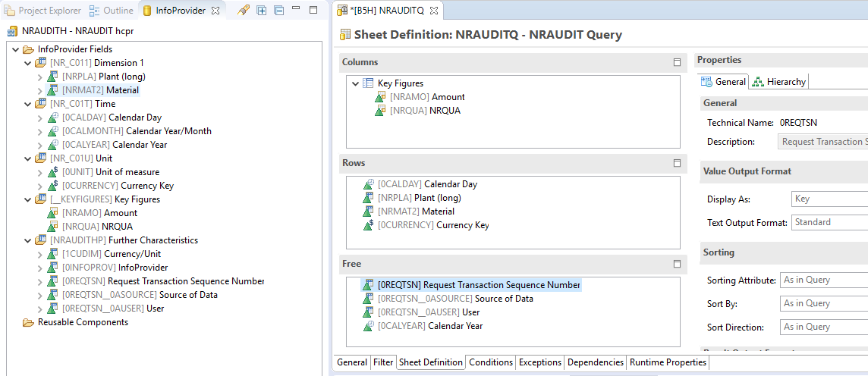Click the NRQUA key figure icon in Columns
Image resolution: width=868 pixels, height=376 pixels.
point(380,111)
